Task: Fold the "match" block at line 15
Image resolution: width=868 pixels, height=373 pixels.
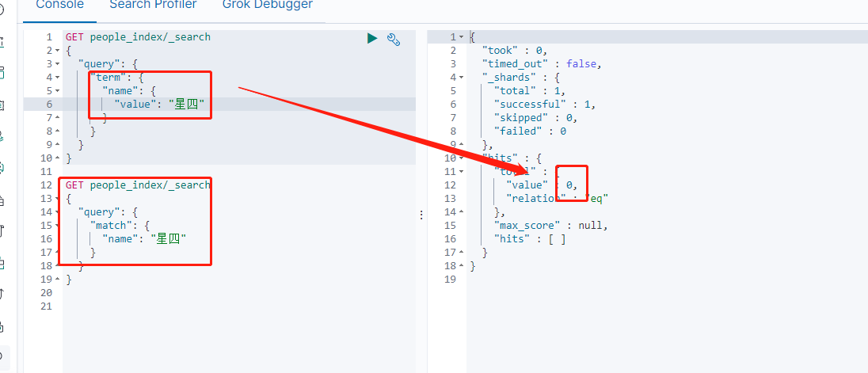Action: (x=57, y=226)
